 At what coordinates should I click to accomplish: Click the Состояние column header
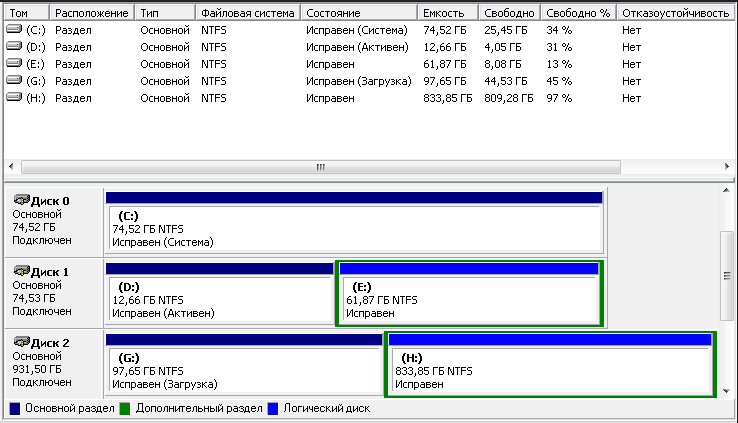(360, 13)
